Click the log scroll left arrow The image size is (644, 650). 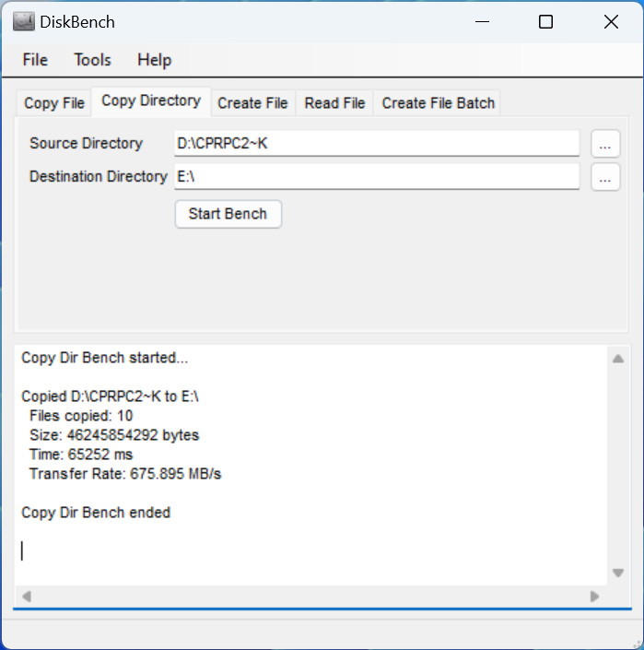pos(27,597)
